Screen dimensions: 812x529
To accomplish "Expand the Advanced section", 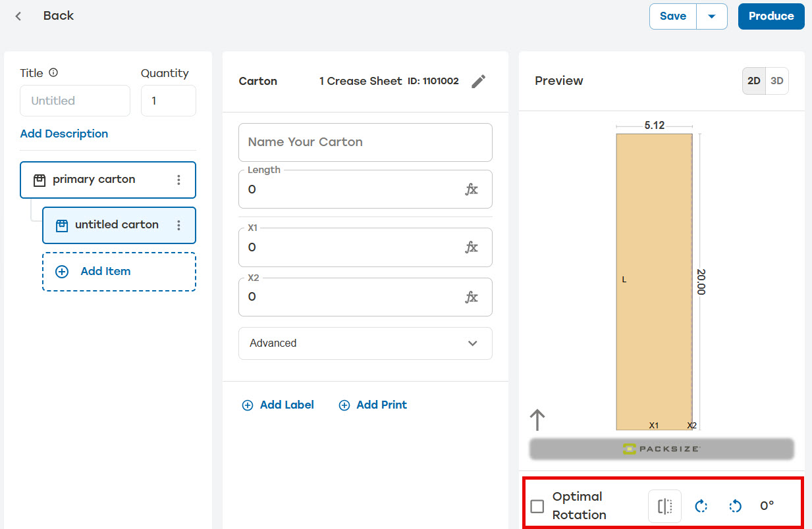I will click(365, 343).
